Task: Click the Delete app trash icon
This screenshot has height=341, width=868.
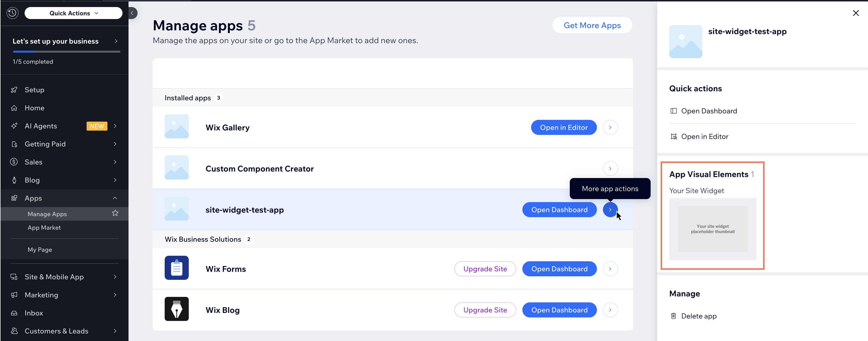Action: (673, 316)
